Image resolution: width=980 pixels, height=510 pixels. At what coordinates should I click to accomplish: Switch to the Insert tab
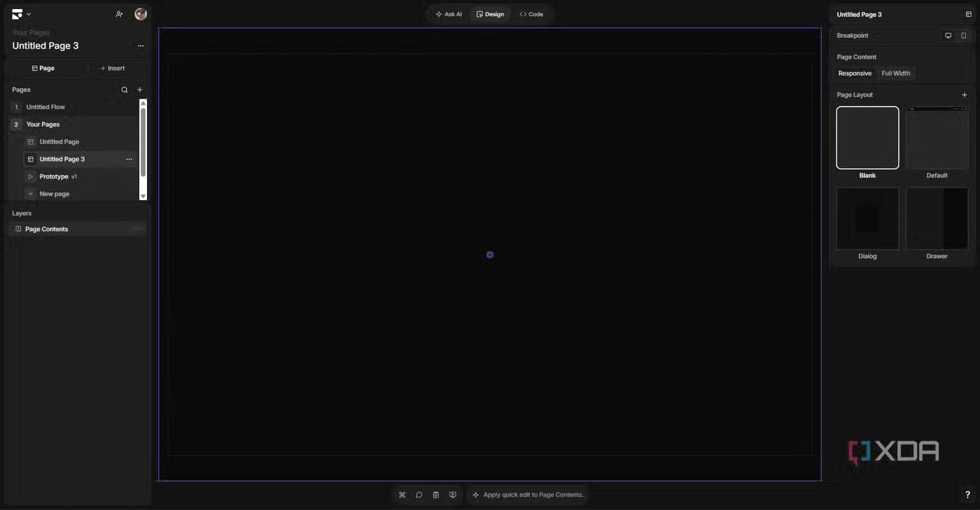tap(112, 68)
